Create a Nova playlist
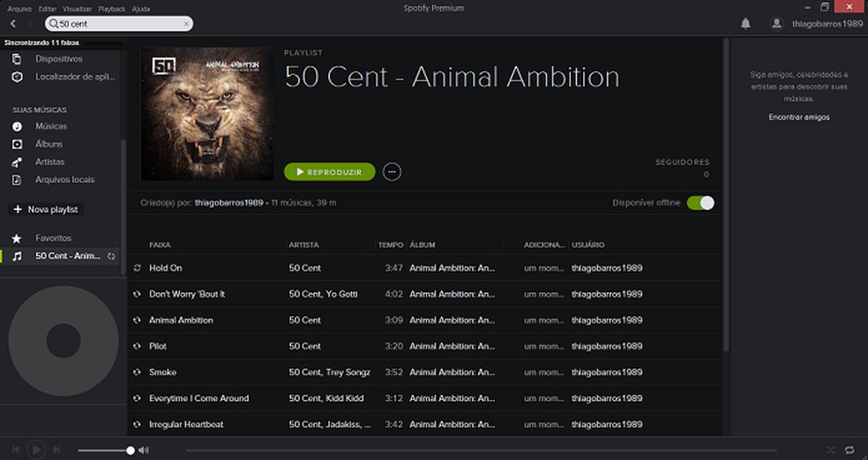The height and width of the screenshot is (460, 868). pos(46,209)
